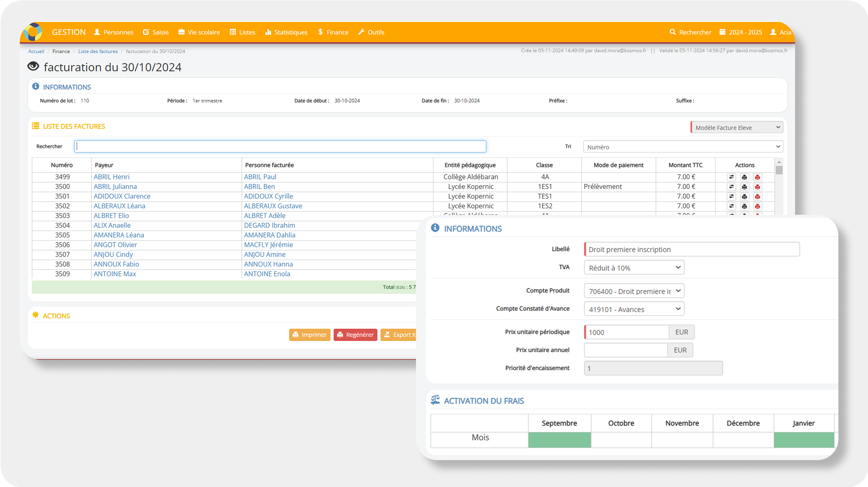The height and width of the screenshot is (487, 868).
Task: Click the empty Prix unitaire annuel field
Action: point(626,350)
